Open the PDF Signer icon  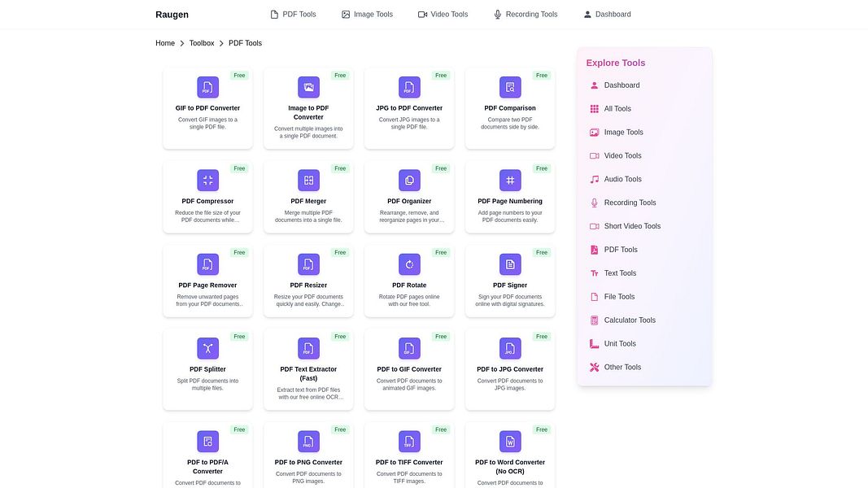click(510, 264)
